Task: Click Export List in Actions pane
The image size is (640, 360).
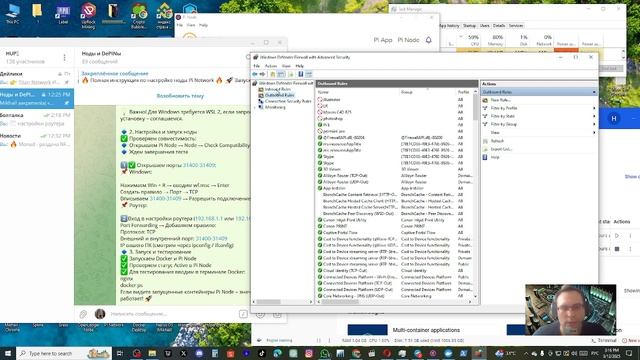Action: [501, 149]
